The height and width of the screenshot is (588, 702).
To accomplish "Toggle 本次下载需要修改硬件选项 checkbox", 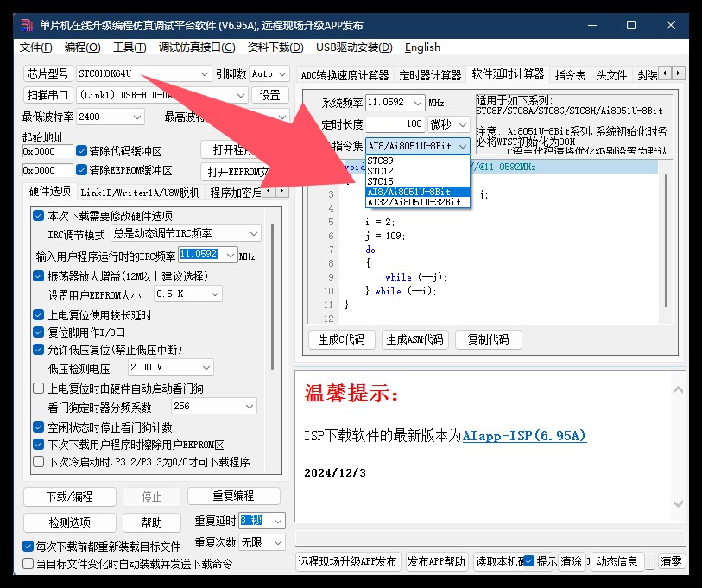I will pos(39,215).
